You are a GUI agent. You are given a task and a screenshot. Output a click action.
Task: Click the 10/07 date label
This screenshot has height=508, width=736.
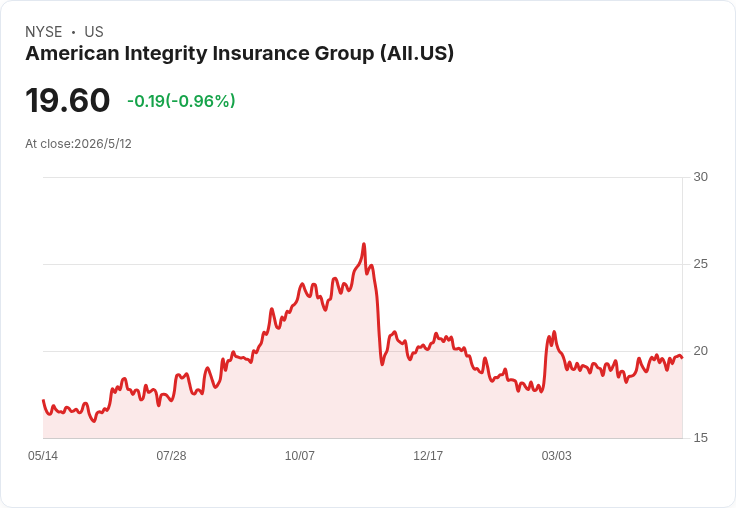(299, 456)
